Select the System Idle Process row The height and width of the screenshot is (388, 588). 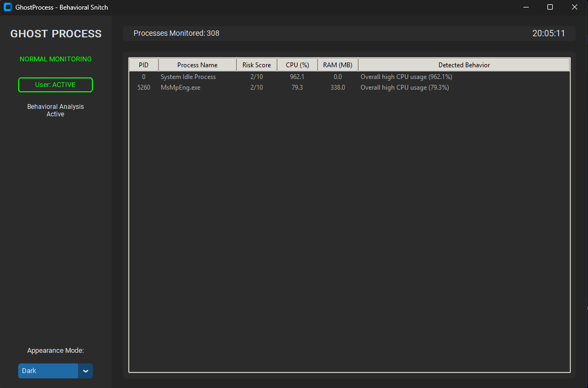[188, 77]
